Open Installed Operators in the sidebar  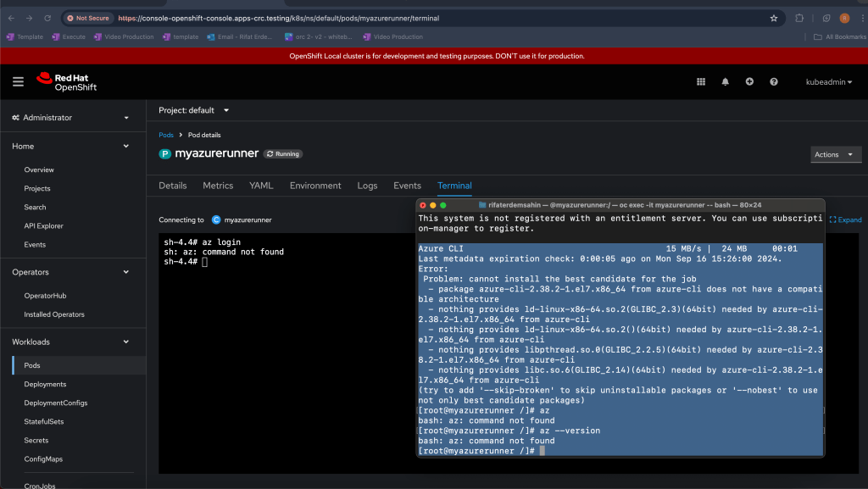tap(54, 314)
